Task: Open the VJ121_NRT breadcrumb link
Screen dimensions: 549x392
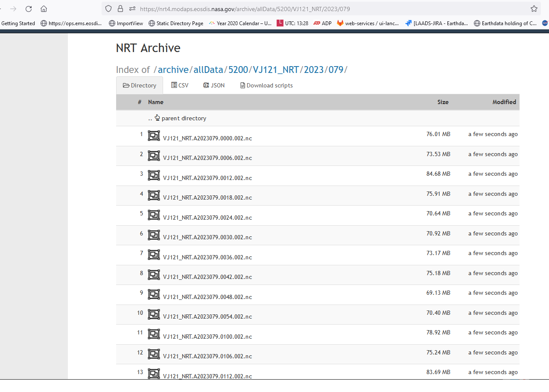Action: [277, 70]
